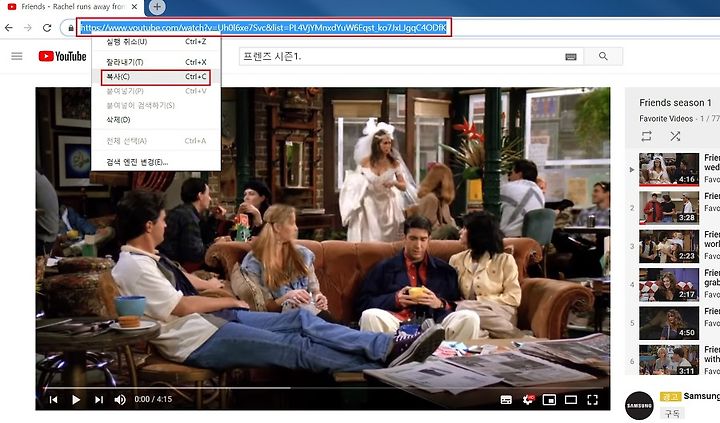
Task: Toggle playlist loop icon
Action: pos(647,136)
